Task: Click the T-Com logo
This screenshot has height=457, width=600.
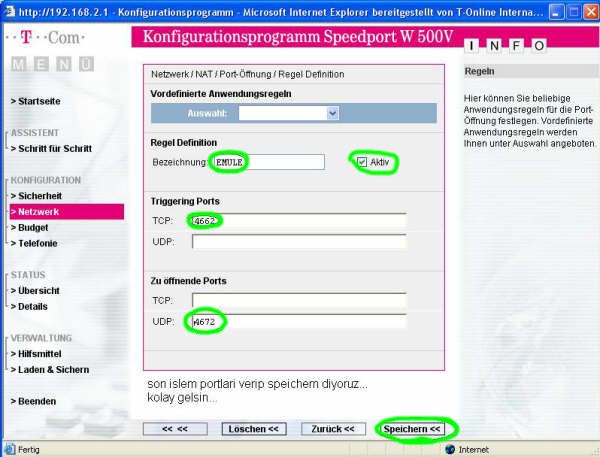Action: [x=46, y=38]
